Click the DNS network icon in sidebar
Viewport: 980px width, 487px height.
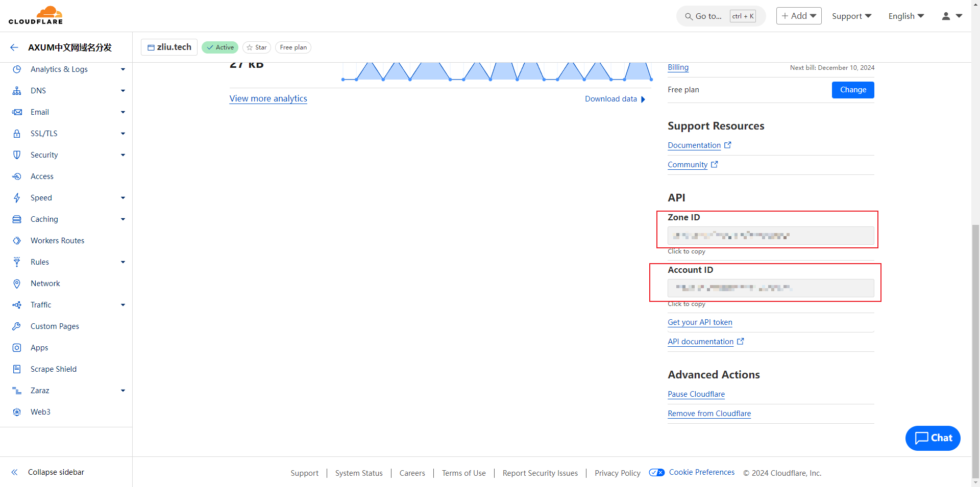pos(17,91)
